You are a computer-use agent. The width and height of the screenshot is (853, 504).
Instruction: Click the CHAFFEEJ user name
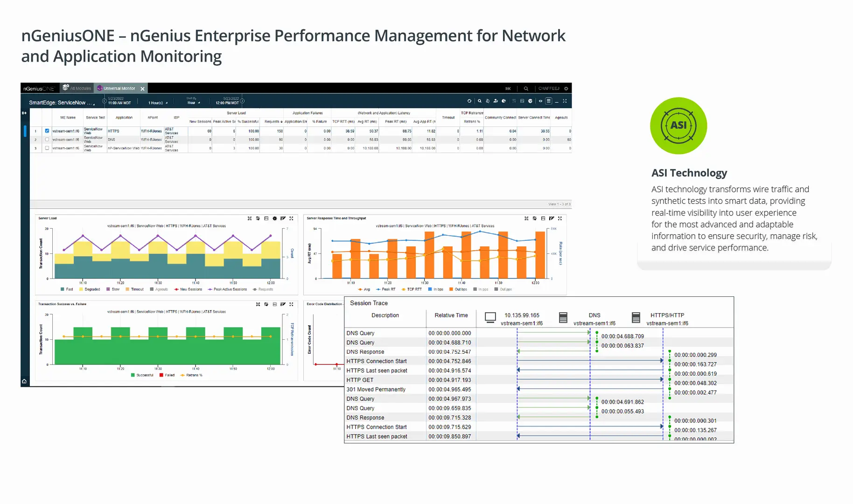click(x=549, y=88)
